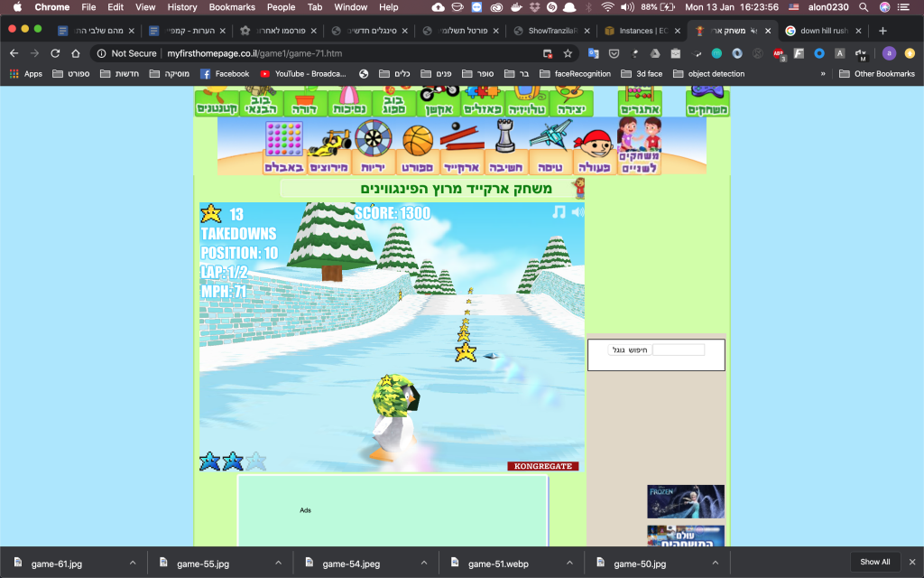Open the Apps shortcut in bookmarks bar
The height and width of the screenshot is (578, 924).
26,74
